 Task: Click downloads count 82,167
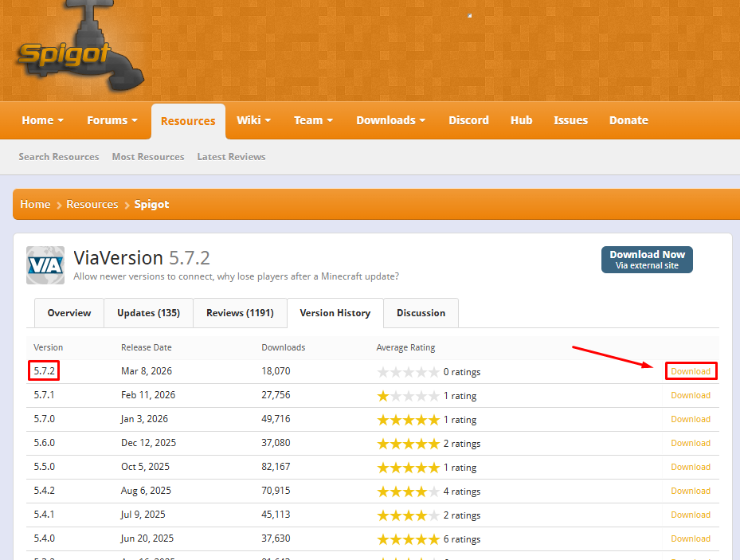pos(276,467)
